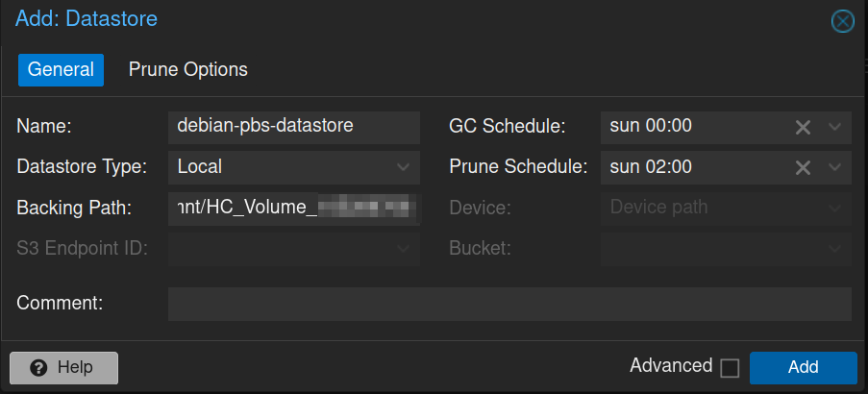Enable the Advanced checkbox

[730, 368]
